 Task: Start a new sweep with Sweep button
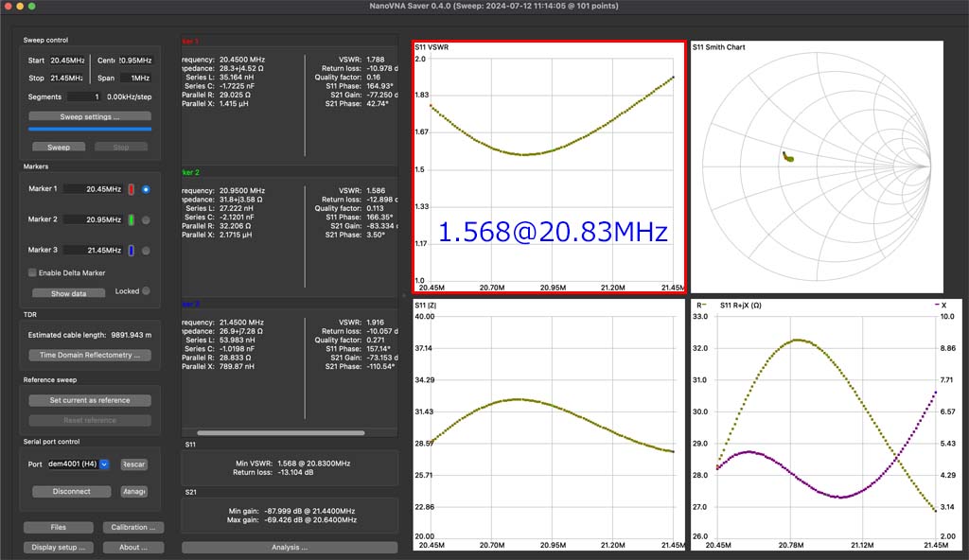click(59, 148)
